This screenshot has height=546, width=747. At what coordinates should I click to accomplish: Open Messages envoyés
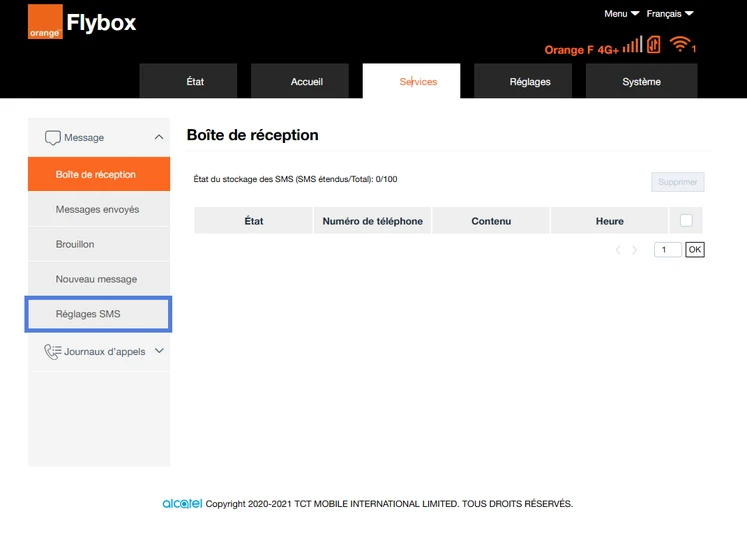99,209
